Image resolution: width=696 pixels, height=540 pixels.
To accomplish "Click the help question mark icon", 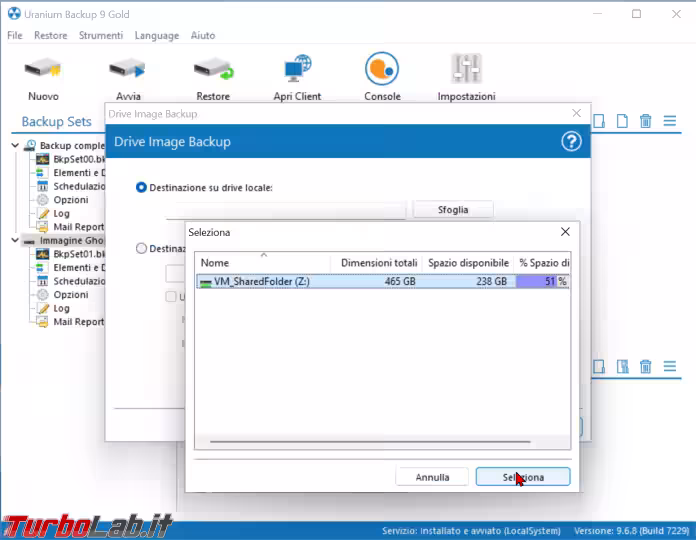I will coord(571,142).
